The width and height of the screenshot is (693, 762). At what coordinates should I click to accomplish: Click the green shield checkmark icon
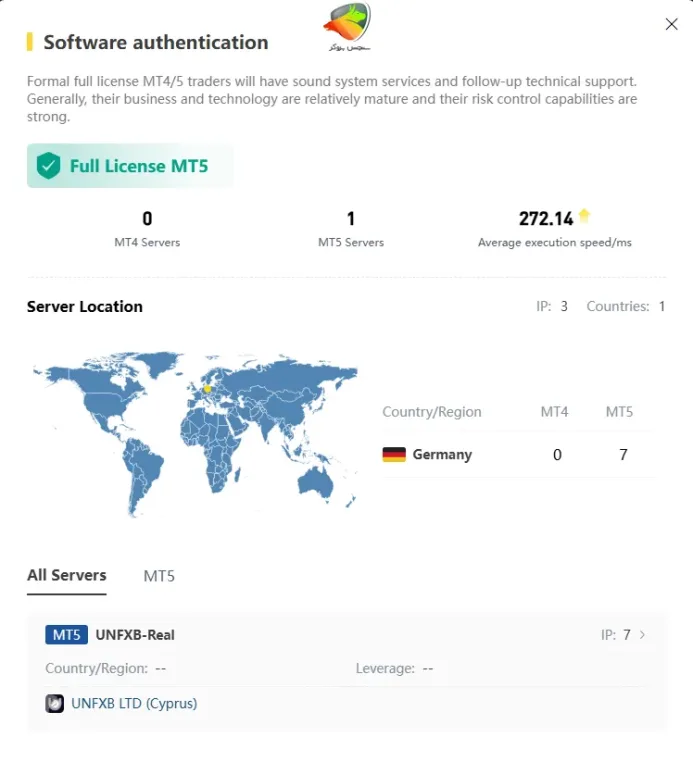pos(49,166)
